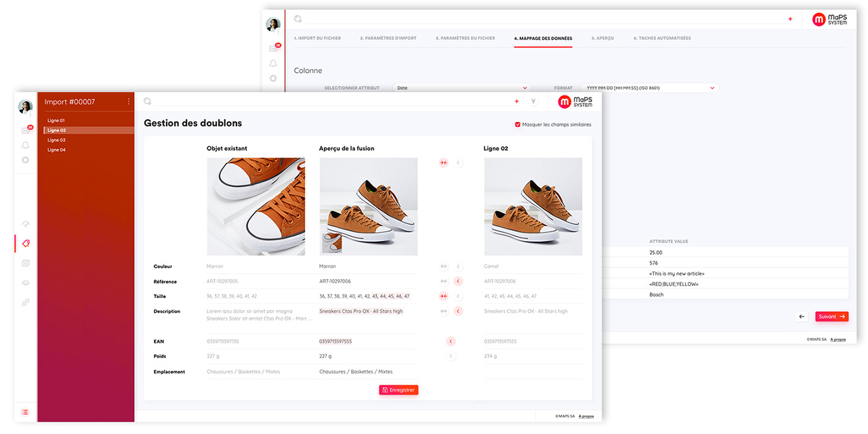Click the left arrow in the Poids row
The height and width of the screenshot is (434, 868).
(451, 356)
